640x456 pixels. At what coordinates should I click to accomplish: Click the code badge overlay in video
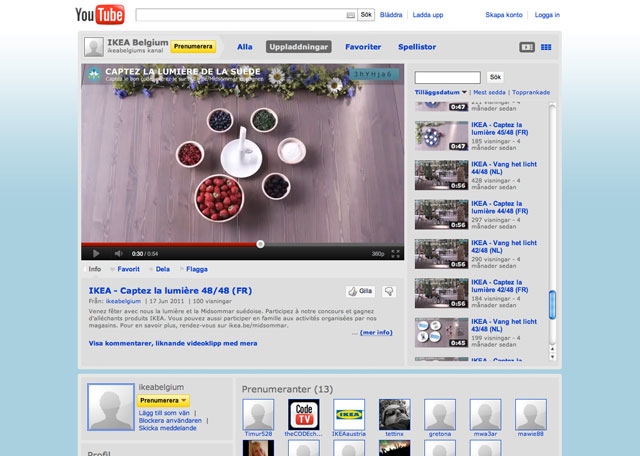373,74
